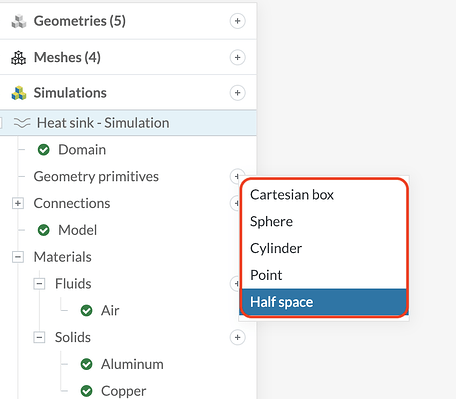Collapse the Fluids tree node

(39, 284)
